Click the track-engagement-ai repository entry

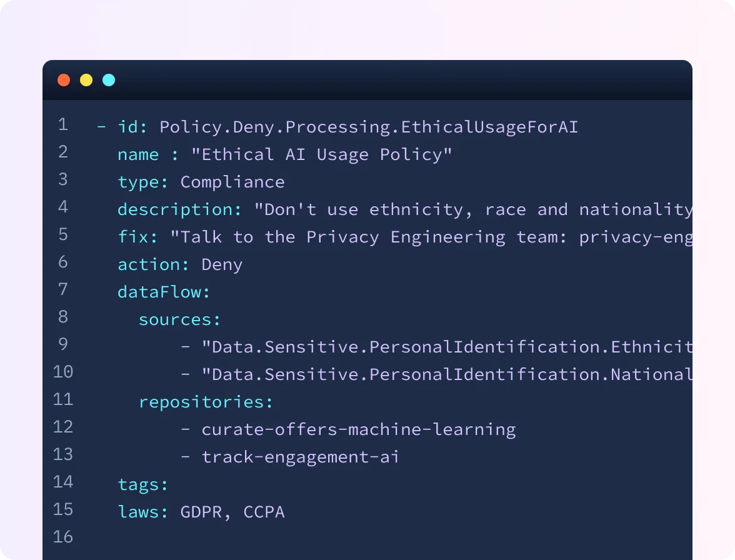point(300,457)
